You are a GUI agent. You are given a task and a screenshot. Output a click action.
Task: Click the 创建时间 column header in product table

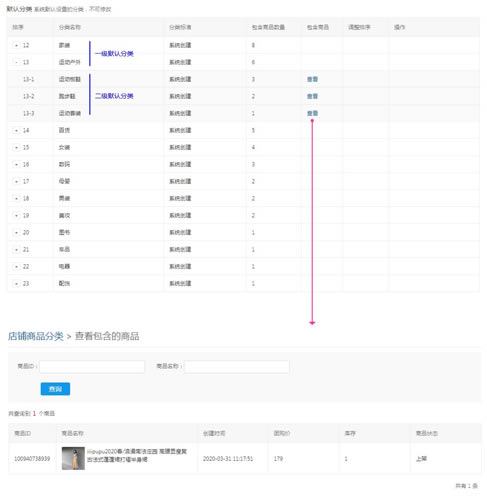214,433
